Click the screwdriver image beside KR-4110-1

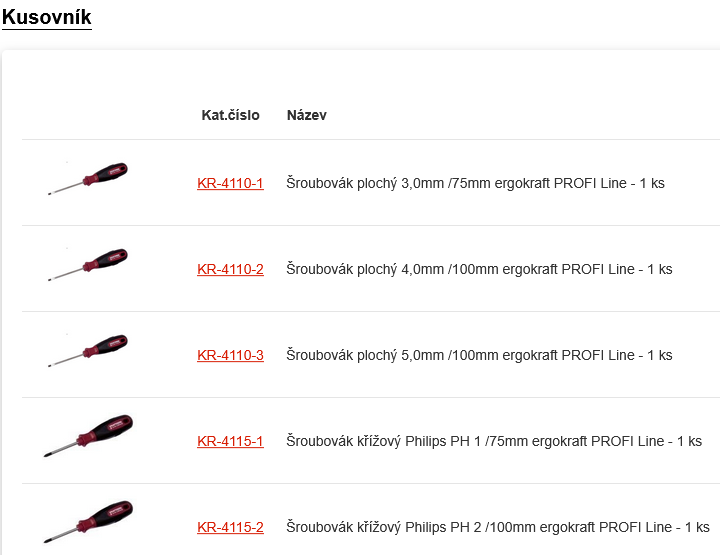pos(88,178)
